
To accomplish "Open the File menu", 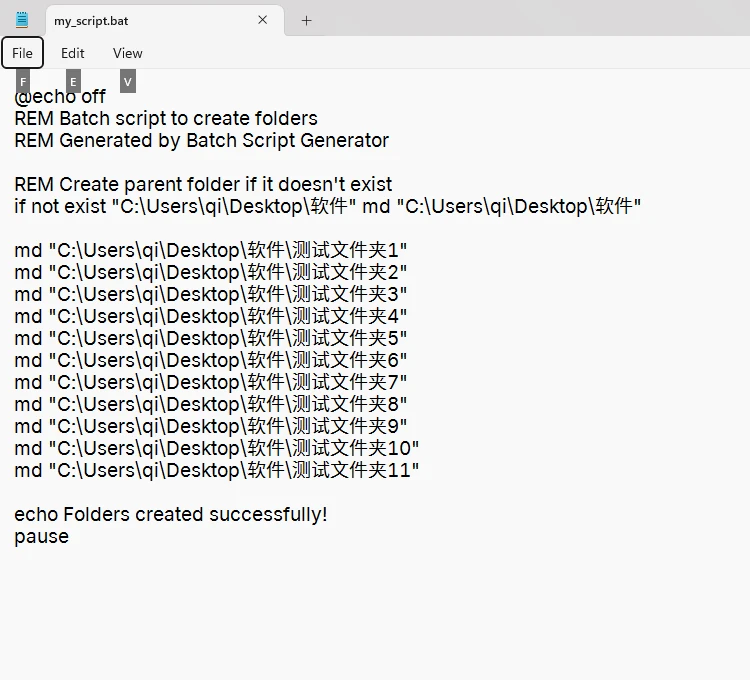I will (23, 53).
